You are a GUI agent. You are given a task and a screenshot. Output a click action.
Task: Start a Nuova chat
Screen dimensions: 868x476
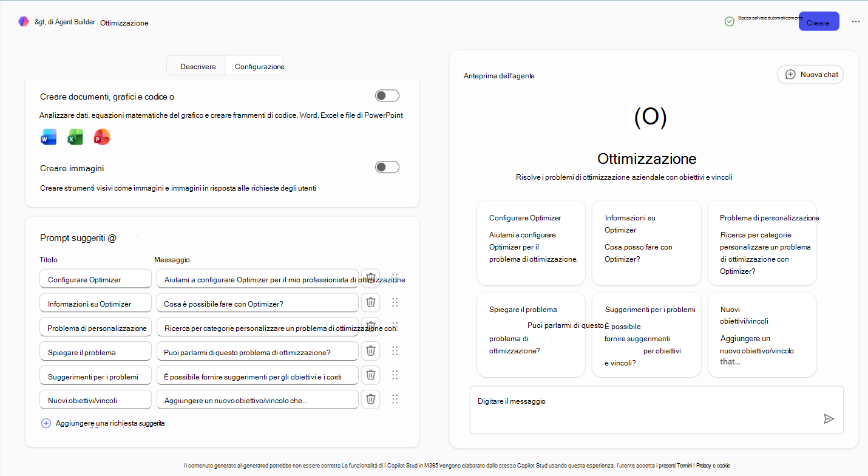coord(810,75)
